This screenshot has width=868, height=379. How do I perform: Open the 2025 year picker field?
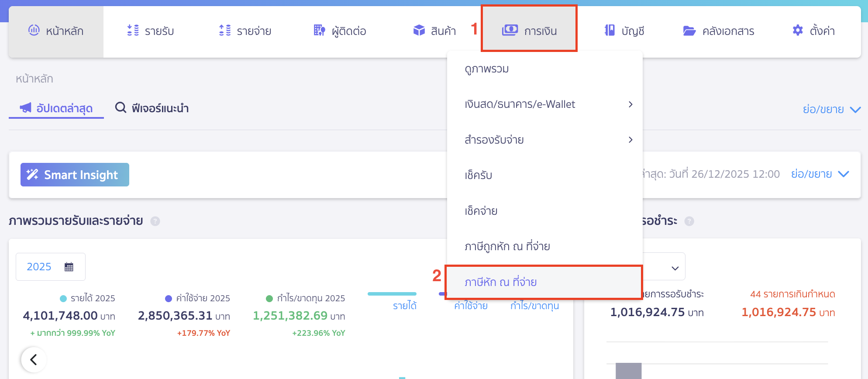[x=51, y=267]
